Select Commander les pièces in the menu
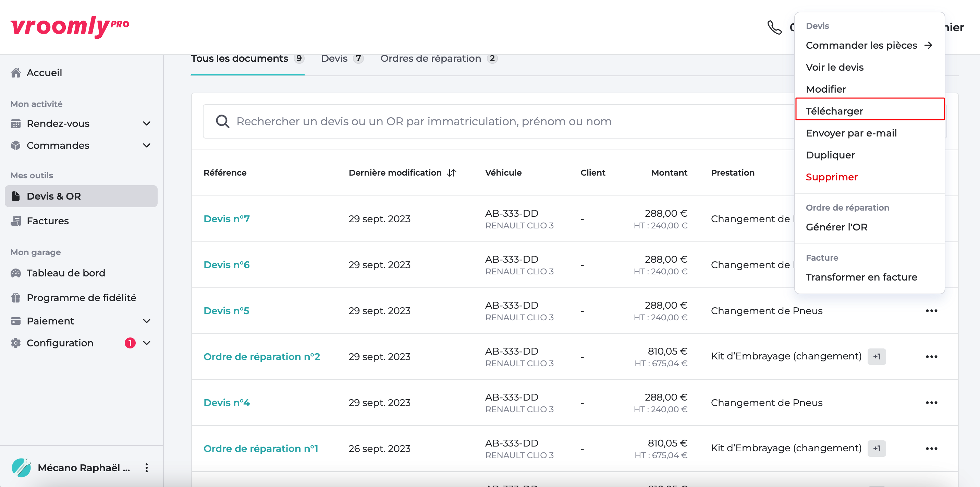Viewport: 980px width, 487px height. pyautogui.click(x=869, y=45)
